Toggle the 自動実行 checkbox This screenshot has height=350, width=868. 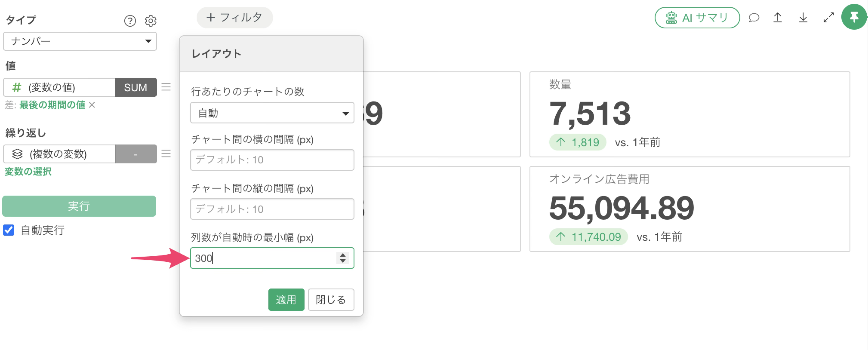[x=9, y=230]
